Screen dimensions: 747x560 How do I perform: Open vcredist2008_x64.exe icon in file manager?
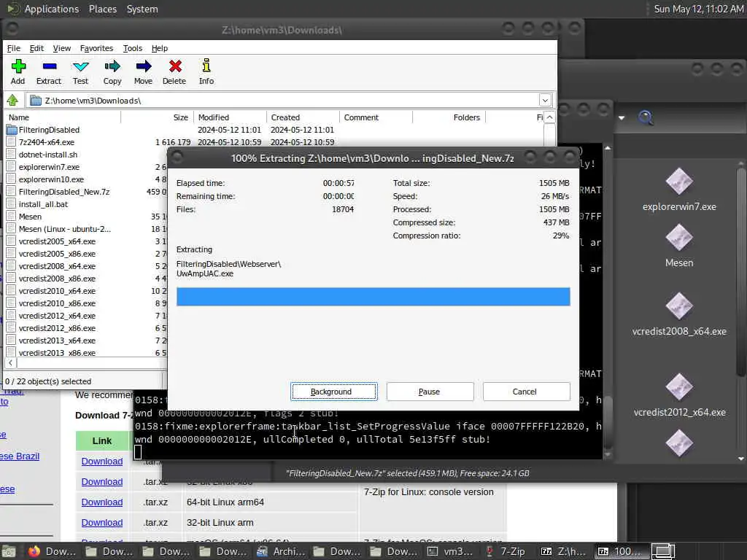pos(679,314)
